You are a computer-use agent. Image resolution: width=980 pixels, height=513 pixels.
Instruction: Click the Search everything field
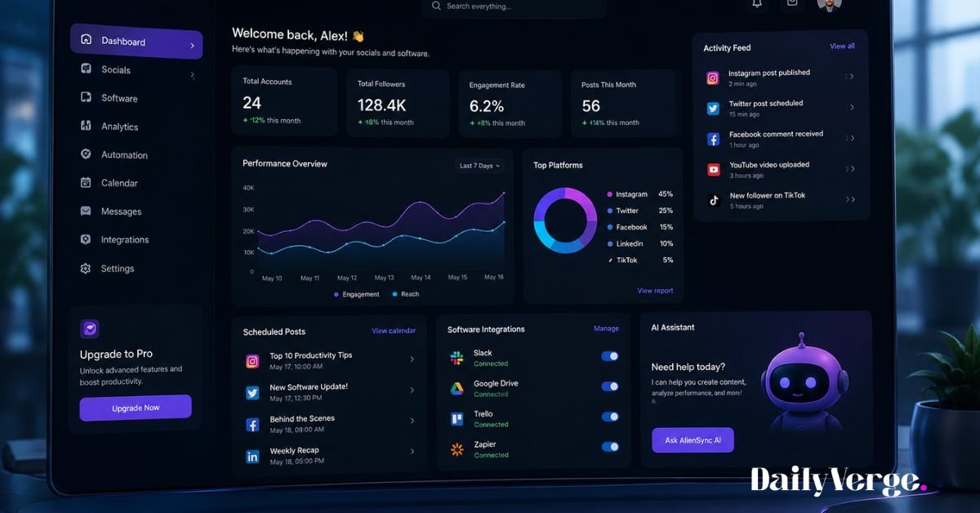(x=514, y=7)
